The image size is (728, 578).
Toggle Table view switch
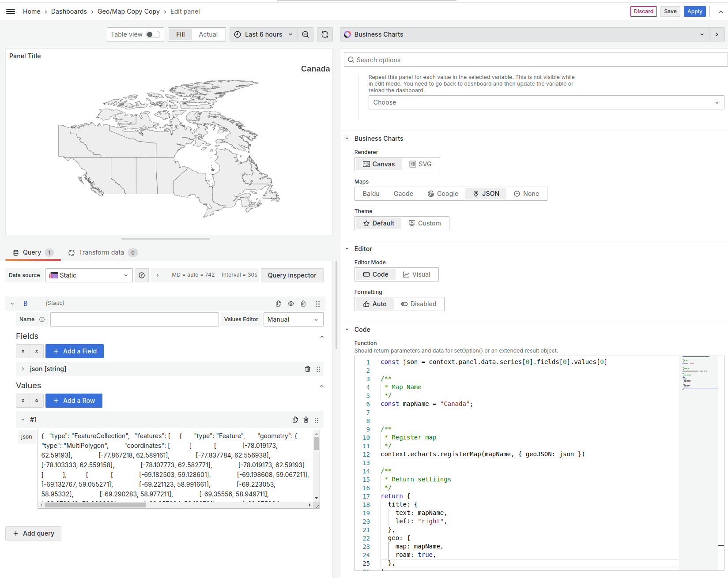click(151, 34)
